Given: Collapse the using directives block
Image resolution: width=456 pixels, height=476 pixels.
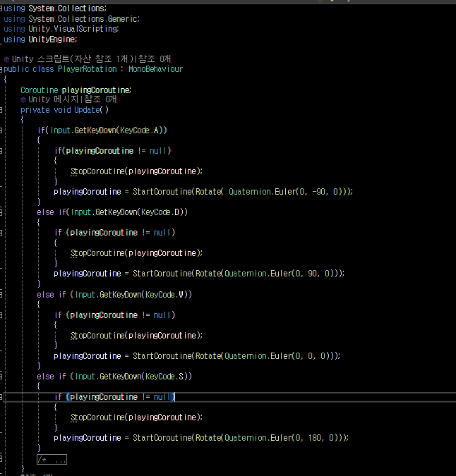Looking at the screenshot, I should pyautogui.click(x=1, y=8).
